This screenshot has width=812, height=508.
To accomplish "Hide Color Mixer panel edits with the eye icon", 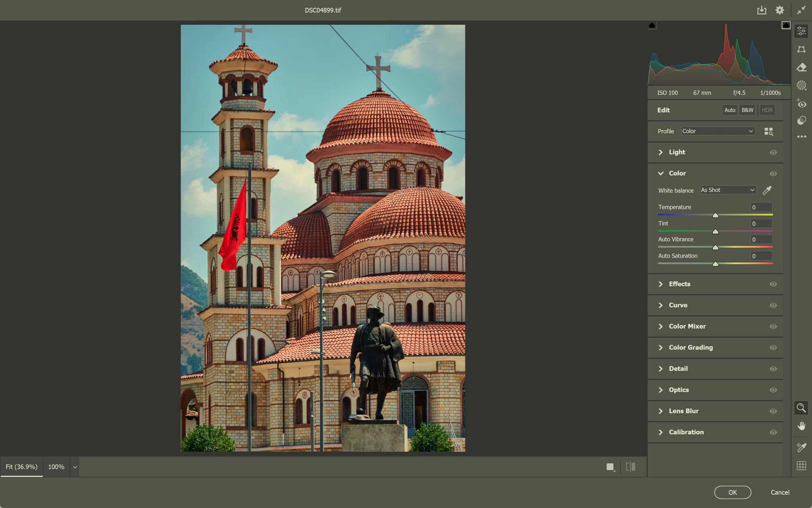I will click(x=773, y=326).
